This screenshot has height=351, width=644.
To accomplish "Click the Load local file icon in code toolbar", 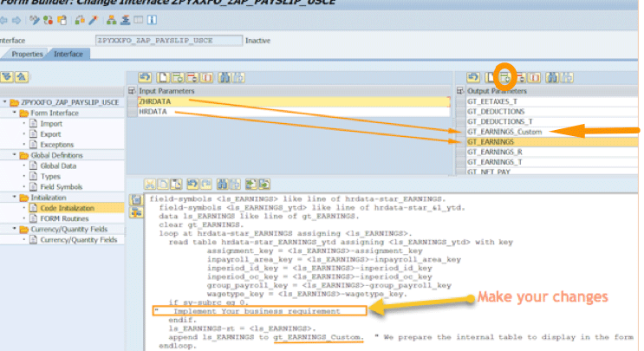I will point(251,185).
